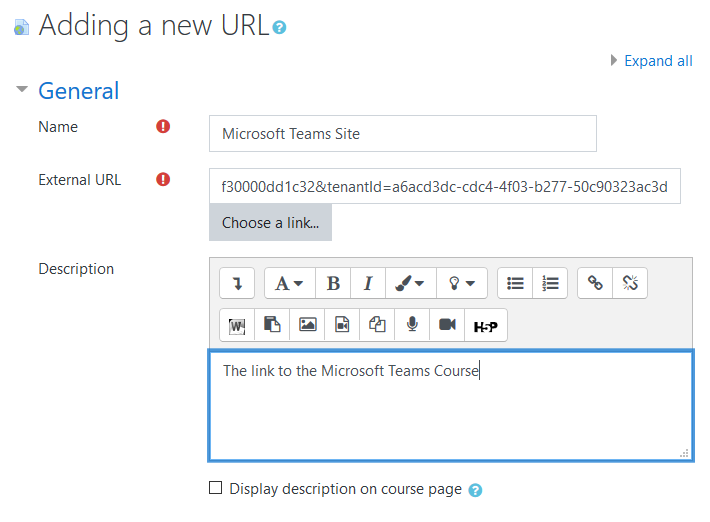Click the External URL input field

[445, 186]
